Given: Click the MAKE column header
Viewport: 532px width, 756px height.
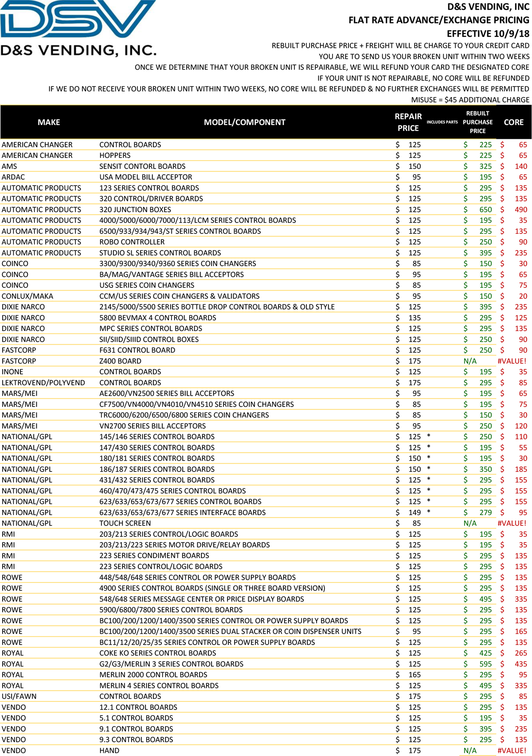Looking at the screenshot, I should 49,122.
